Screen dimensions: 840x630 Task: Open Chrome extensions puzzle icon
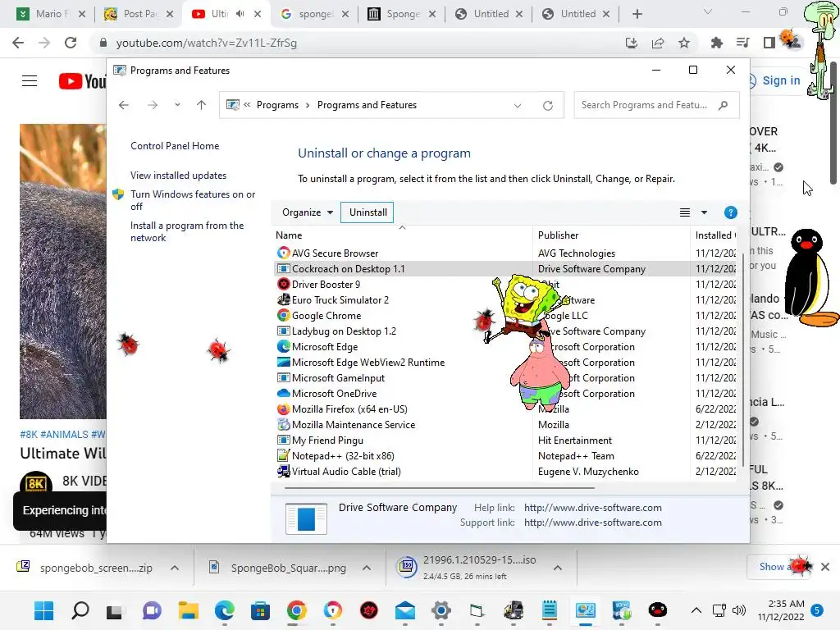click(716, 43)
